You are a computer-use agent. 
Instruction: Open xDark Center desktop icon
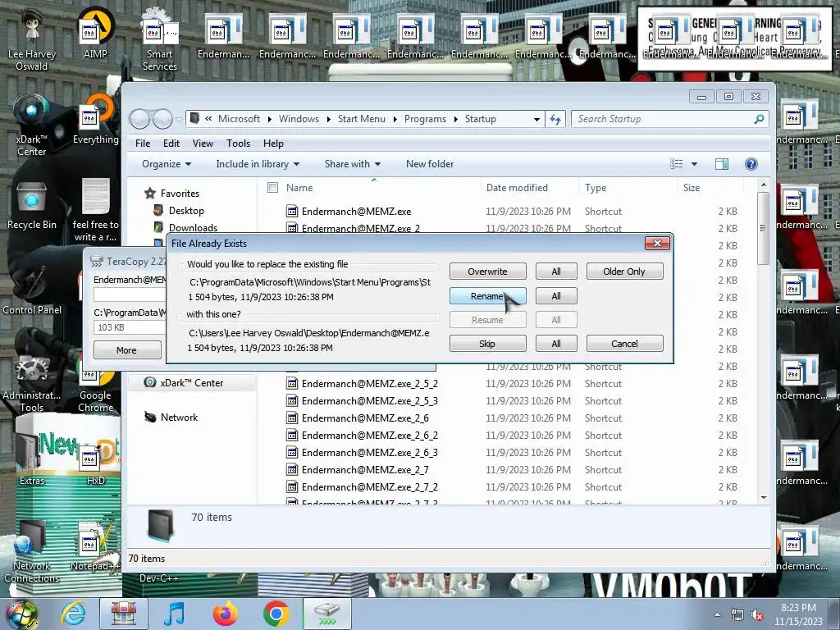[32, 125]
